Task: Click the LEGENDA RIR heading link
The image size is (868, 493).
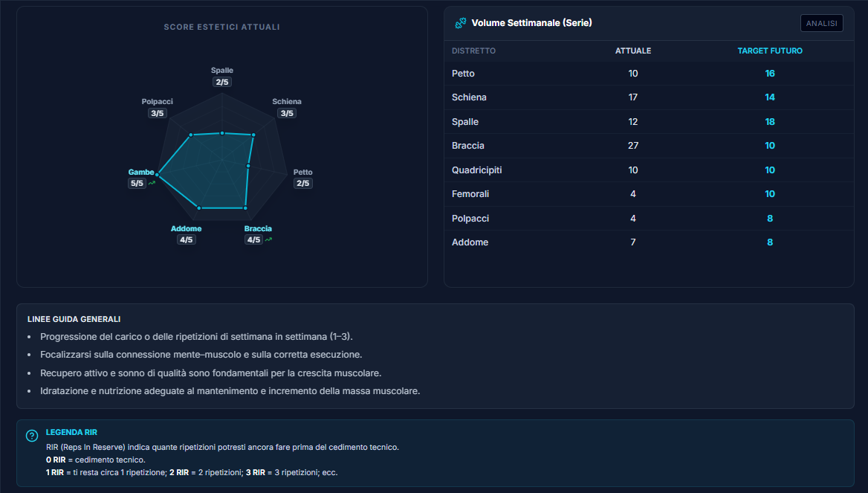Action: 71,432
